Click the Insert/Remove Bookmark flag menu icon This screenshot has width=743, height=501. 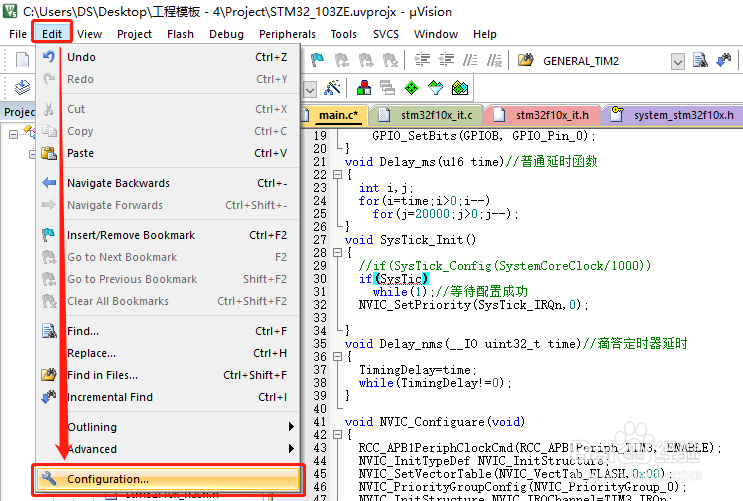click(49, 235)
